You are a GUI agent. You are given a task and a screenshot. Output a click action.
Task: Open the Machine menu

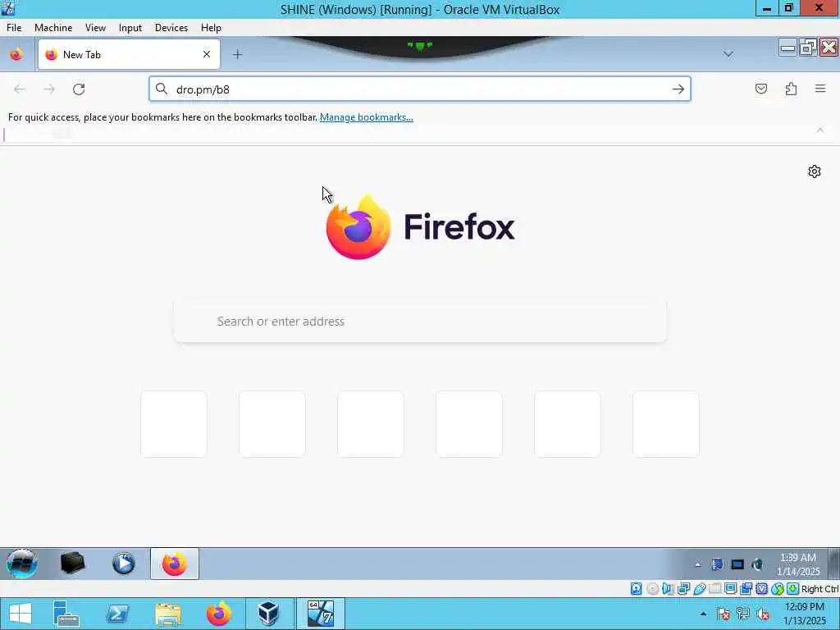coord(53,27)
